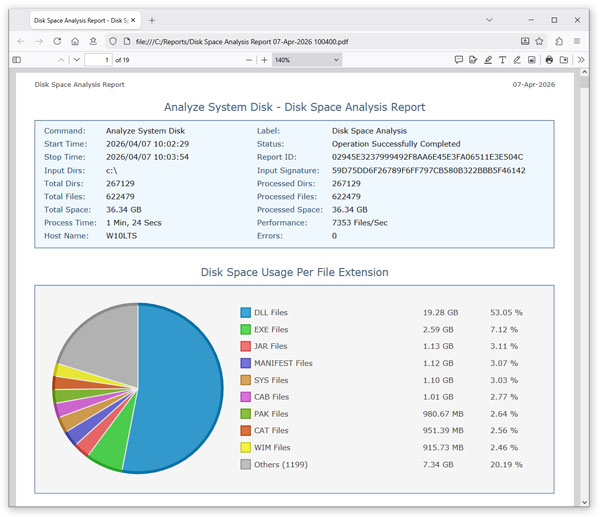Screen dimensions: 600x517
Task: Click the JAR Files red swatch
Action: coord(245,346)
